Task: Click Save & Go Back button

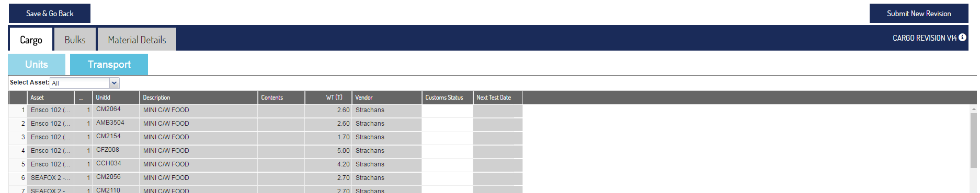Action: tap(50, 14)
